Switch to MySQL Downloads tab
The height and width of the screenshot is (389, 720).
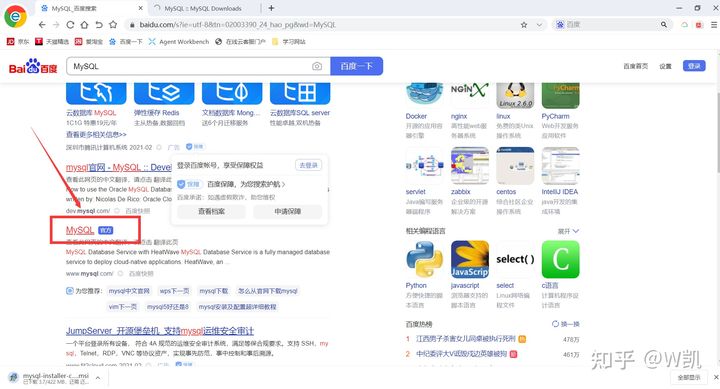tap(203, 8)
